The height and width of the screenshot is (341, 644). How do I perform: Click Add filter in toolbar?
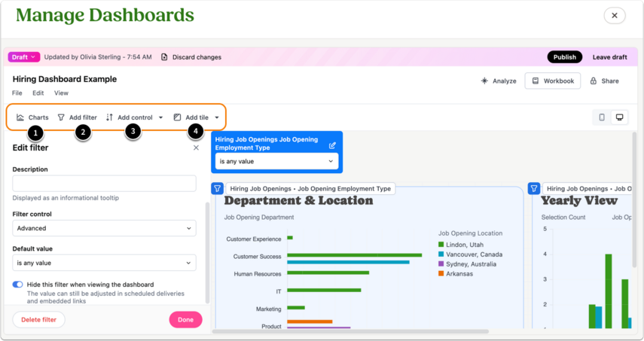click(x=78, y=117)
